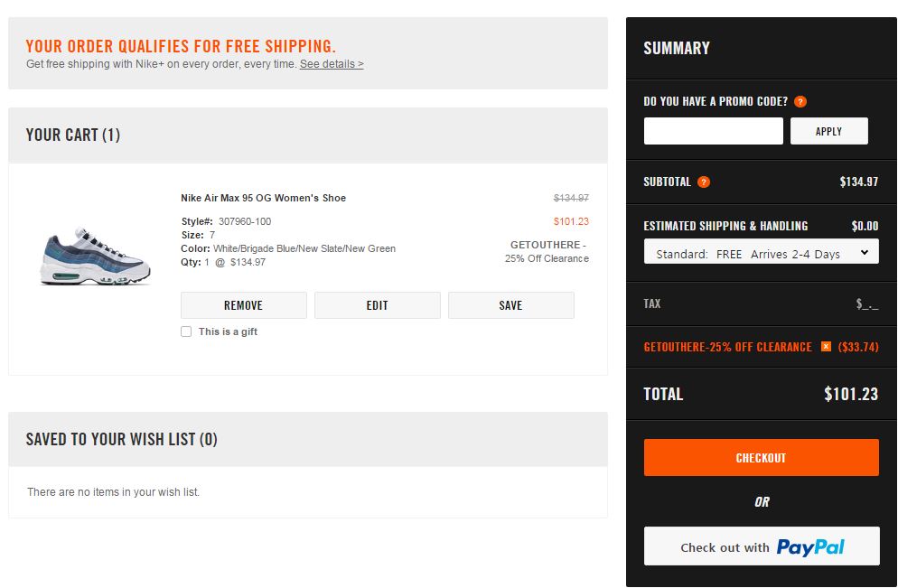The image size is (898, 588).
Task: Edit the Air Max 95 cart item
Action: [x=378, y=305]
